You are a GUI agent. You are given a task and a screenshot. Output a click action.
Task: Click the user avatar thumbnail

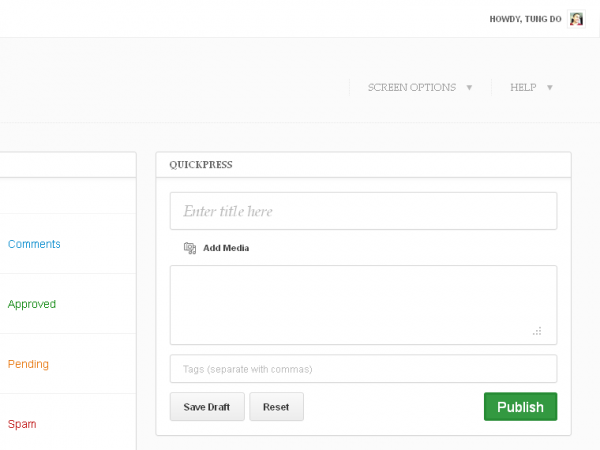(576, 19)
